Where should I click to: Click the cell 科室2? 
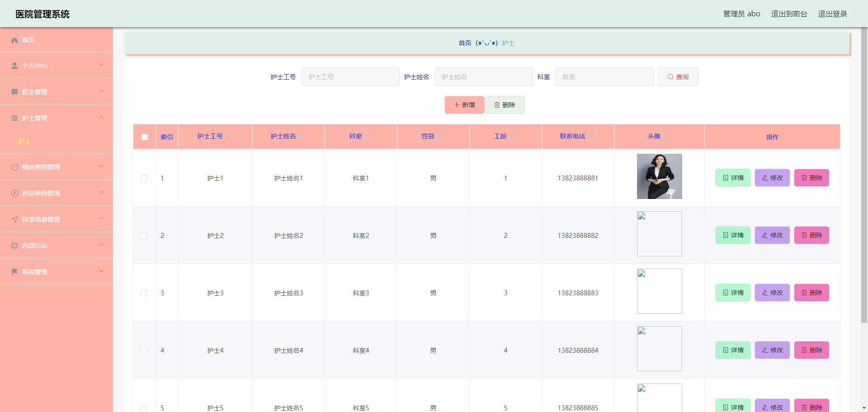tap(361, 236)
